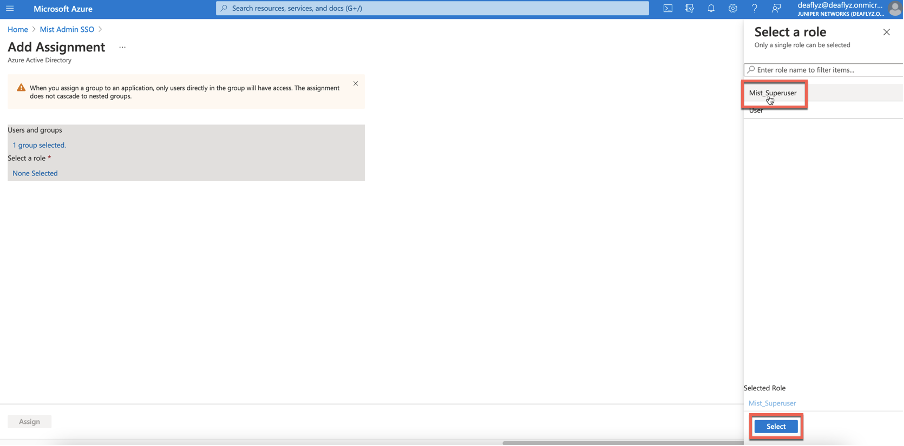Open the '1 group selected' link
Image resolution: width=904 pixels, height=446 pixels.
(39, 145)
